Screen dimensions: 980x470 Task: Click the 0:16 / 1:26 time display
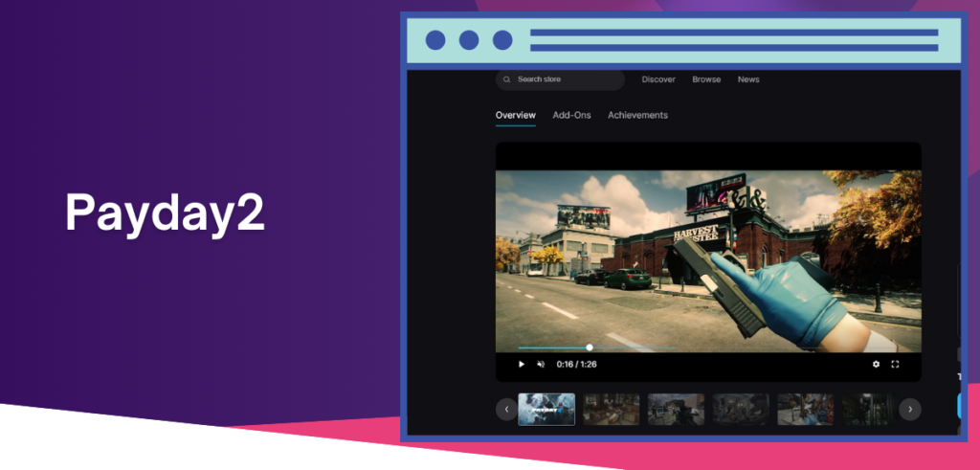point(576,365)
